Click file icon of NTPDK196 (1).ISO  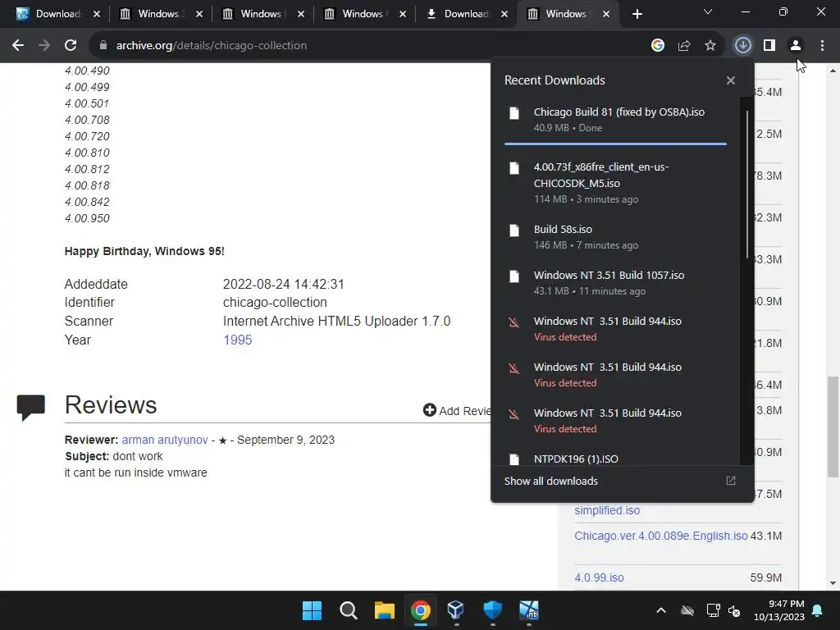pyautogui.click(x=514, y=459)
